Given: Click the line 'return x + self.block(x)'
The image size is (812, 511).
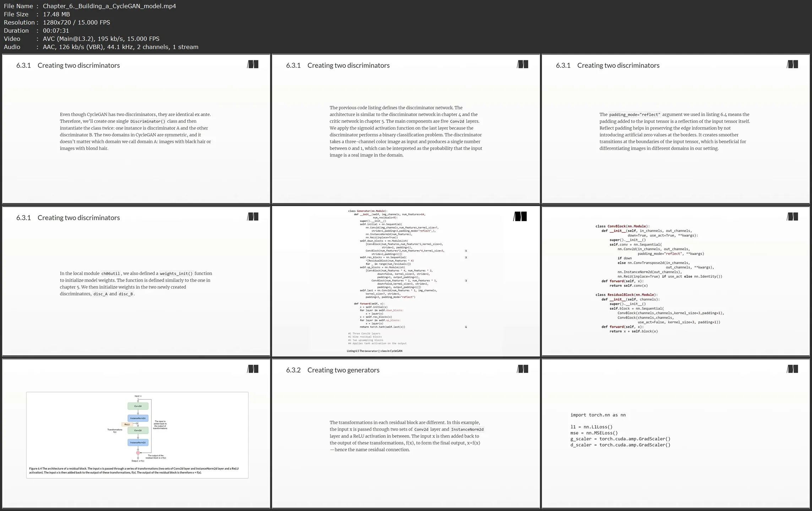Looking at the screenshot, I should point(633,331).
